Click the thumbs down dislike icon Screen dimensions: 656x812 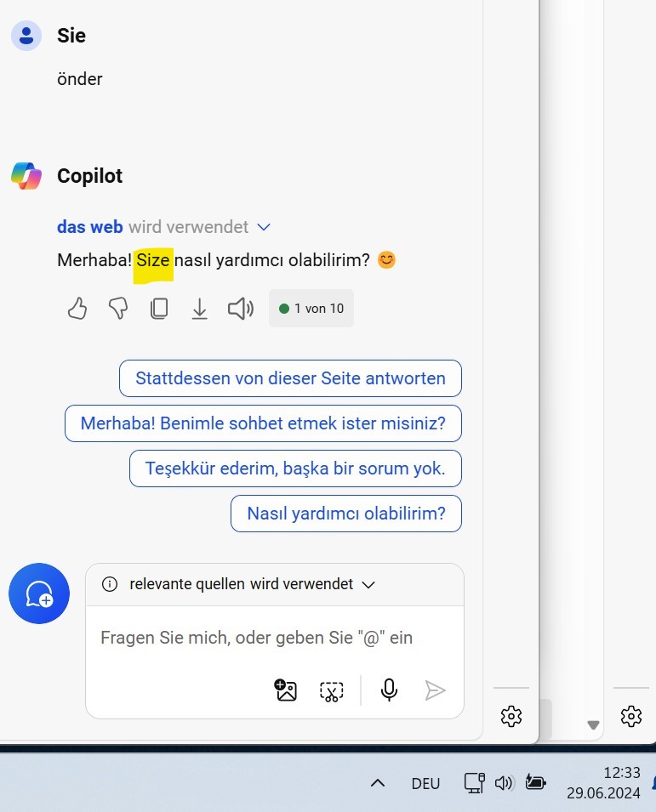118,309
